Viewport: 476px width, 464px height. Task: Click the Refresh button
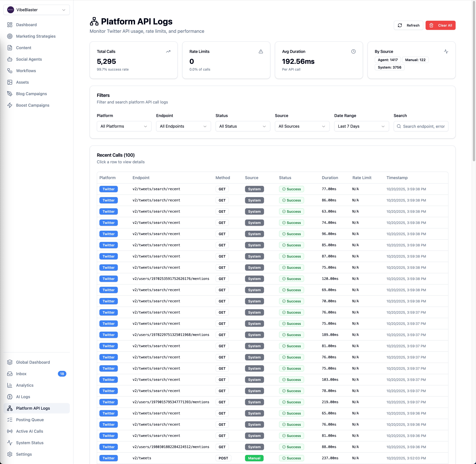click(408, 25)
